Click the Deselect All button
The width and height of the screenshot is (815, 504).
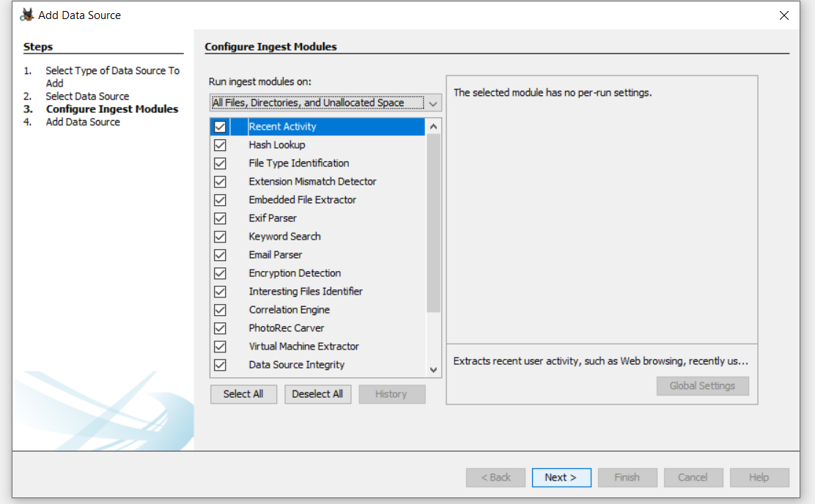(317, 393)
